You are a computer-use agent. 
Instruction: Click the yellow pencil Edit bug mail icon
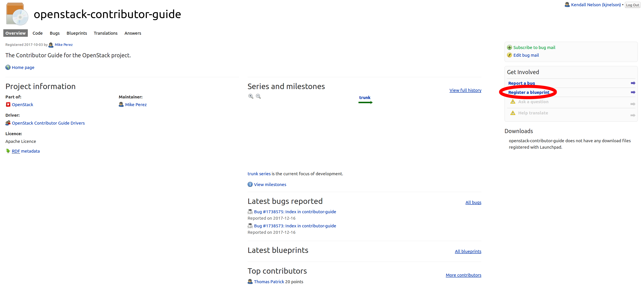509,55
